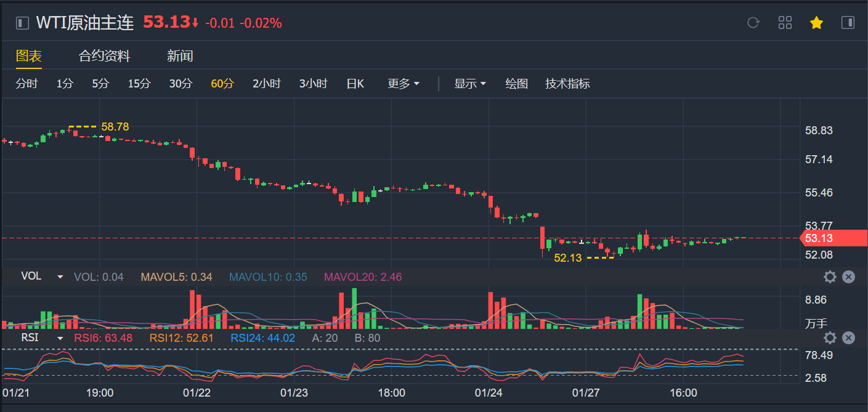Click the MAVOL20: 2.46 label
Image resolution: width=868 pixels, height=412 pixels.
pos(363,277)
